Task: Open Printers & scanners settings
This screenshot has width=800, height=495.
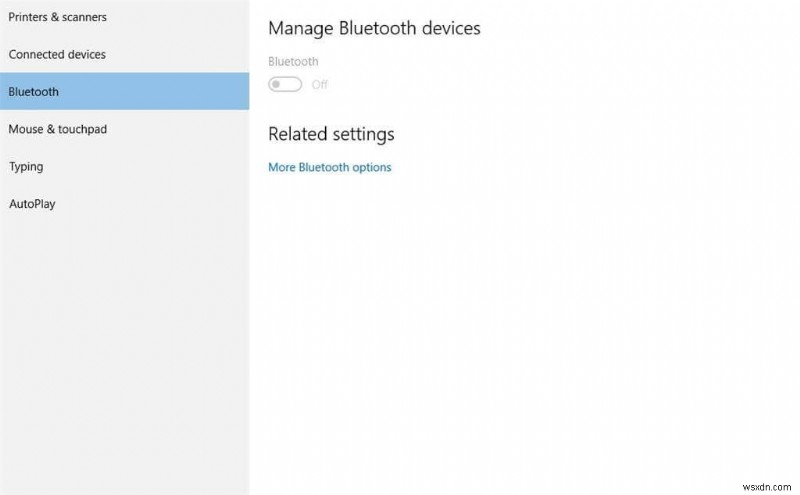Action: (124, 17)
